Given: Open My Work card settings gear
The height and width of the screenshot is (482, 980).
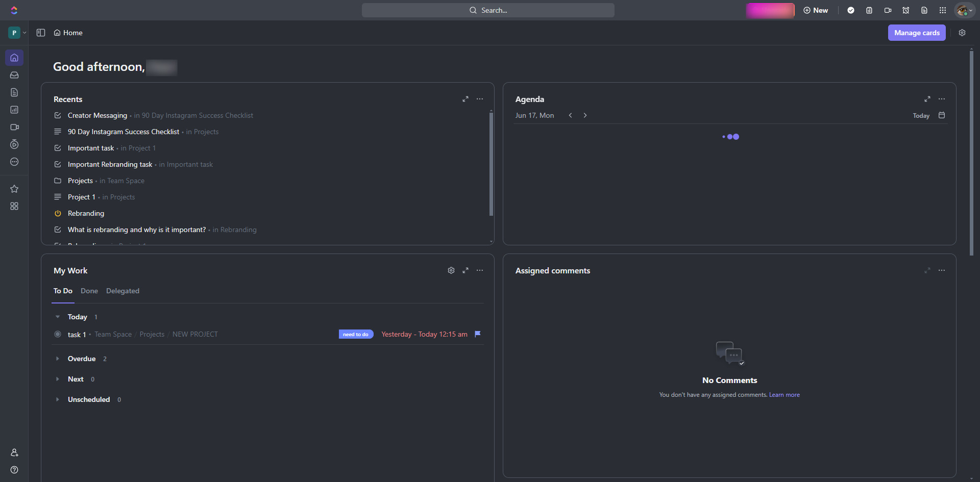Looking at the screenshot, I should (451, 270).
